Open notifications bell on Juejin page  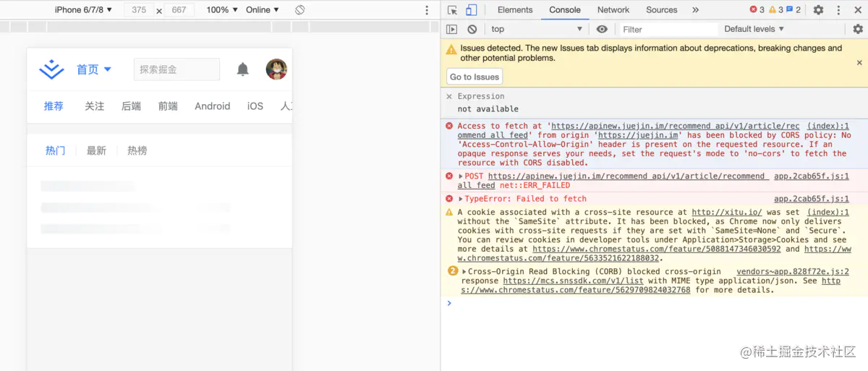pyautogui.click(x=243, y=69)
